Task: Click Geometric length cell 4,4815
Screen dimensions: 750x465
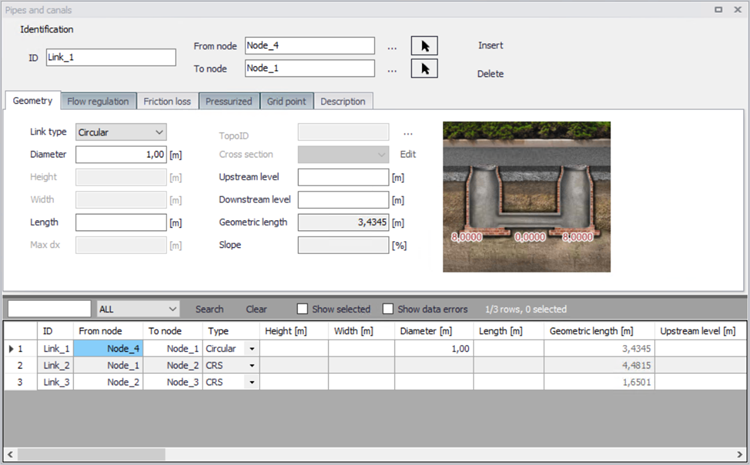Action: 599,365
